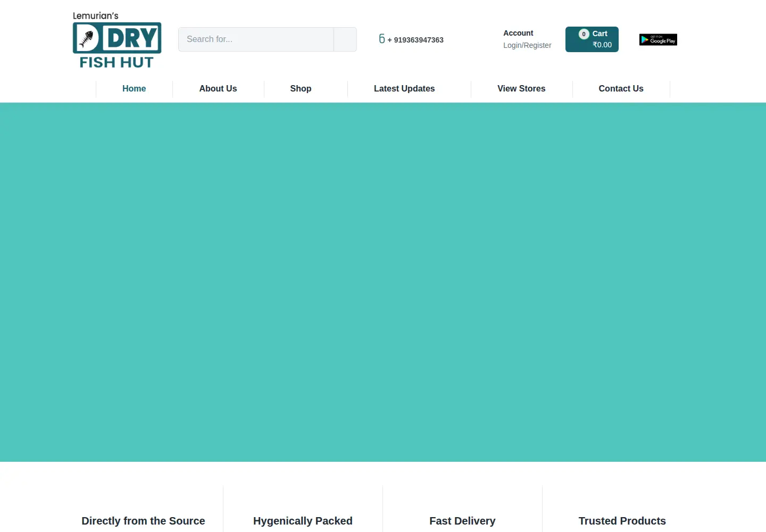This screenshot has width=766, height=532.
Task: Click 'Hygenically Packed' heading
Action: point(303,521)
